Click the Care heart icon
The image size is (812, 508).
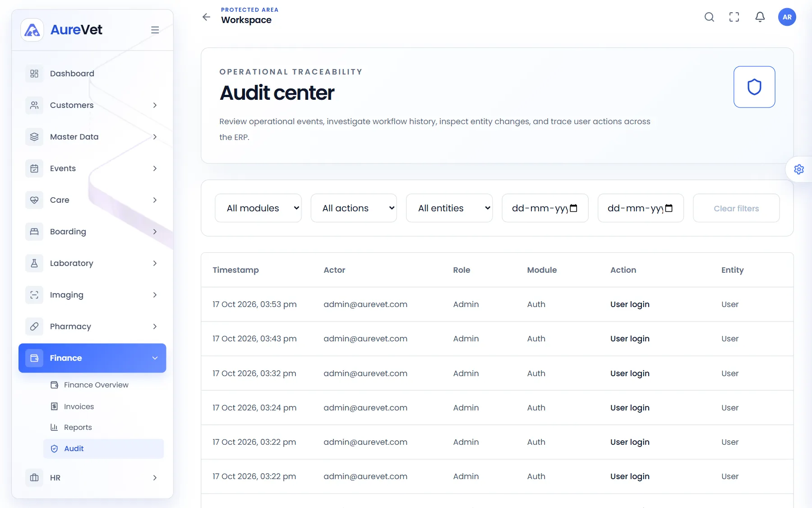(x=34, y=200)
